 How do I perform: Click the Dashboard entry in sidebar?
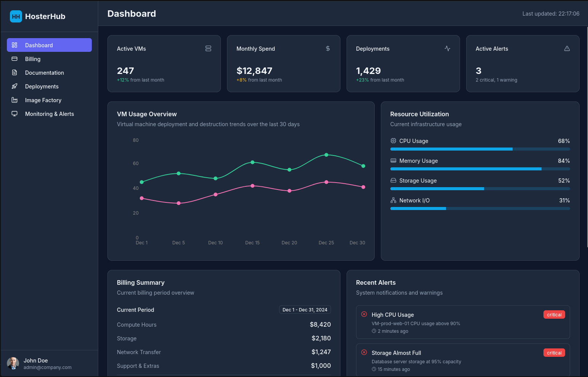(39, 45)
